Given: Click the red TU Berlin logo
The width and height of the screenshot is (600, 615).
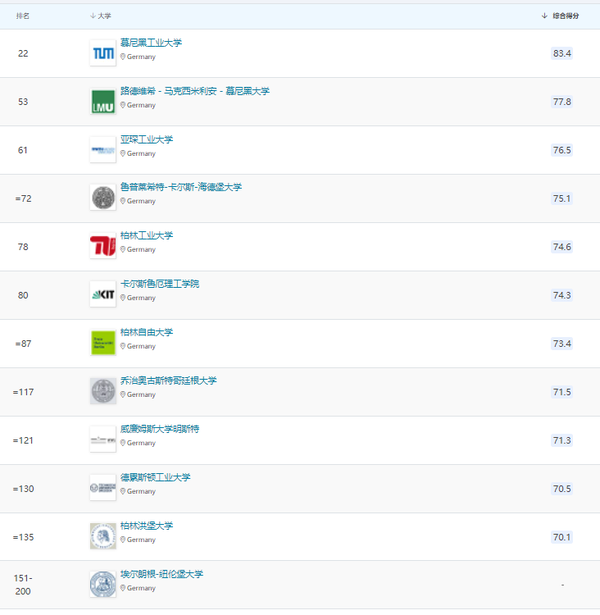Looking at the screenshot, I should click(103, 246).
